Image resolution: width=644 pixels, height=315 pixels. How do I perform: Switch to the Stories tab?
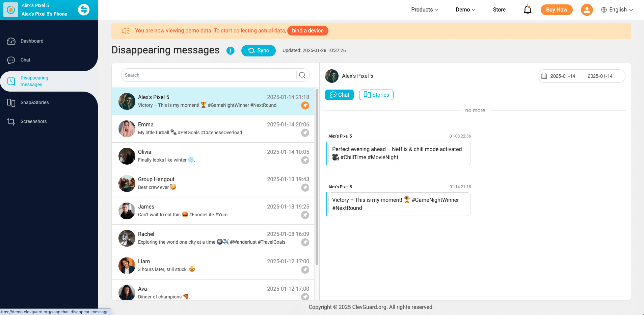[376, 95]
